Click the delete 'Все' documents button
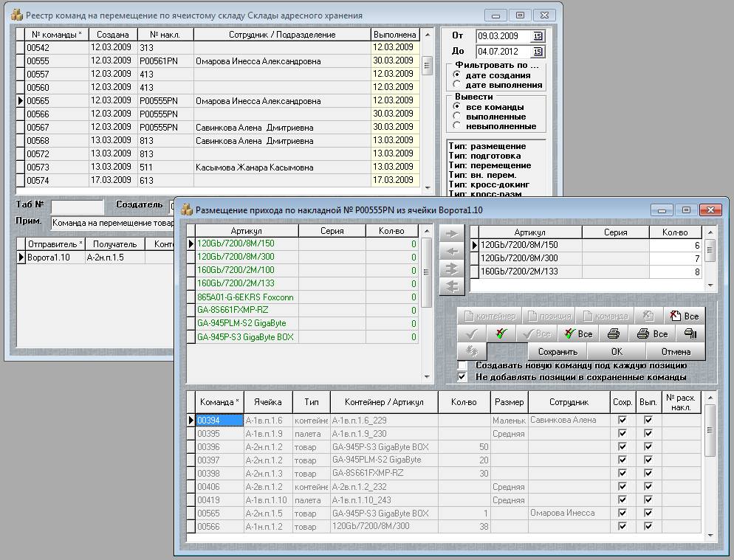This screenshot has width=734, height=560. pos(684,317)
